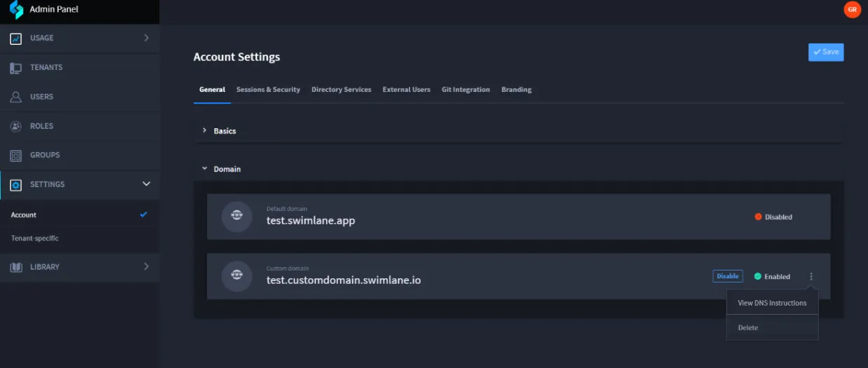Click the Swimlane logo in Admin Panel header
This screenshot has height=368, width=868.
coord(16,10)
